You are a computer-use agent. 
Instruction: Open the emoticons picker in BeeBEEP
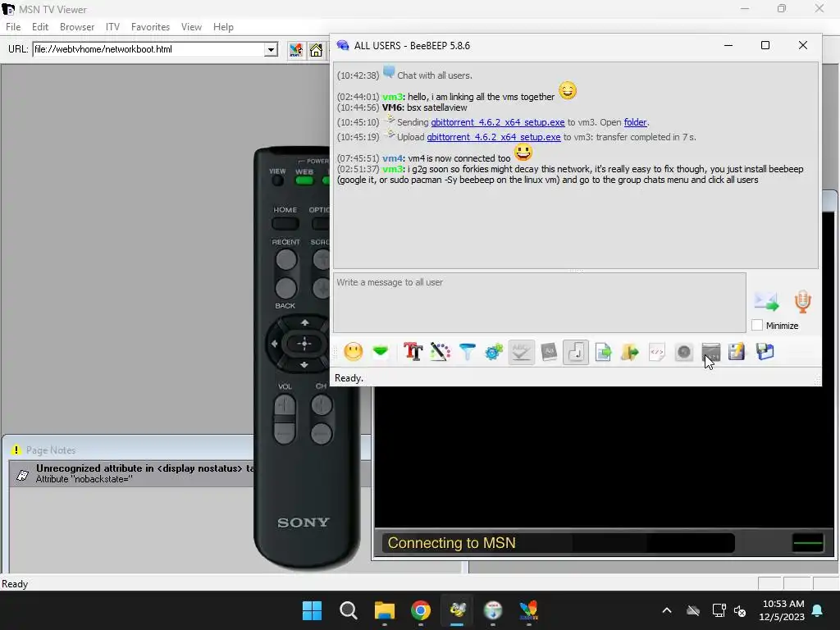click(x=353, y=352)
